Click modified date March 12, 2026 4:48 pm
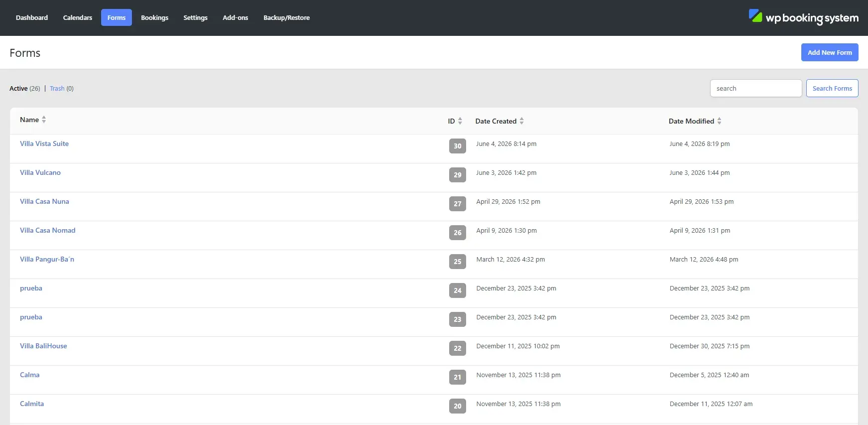This screenshot has width=868, height=425. 704,259
